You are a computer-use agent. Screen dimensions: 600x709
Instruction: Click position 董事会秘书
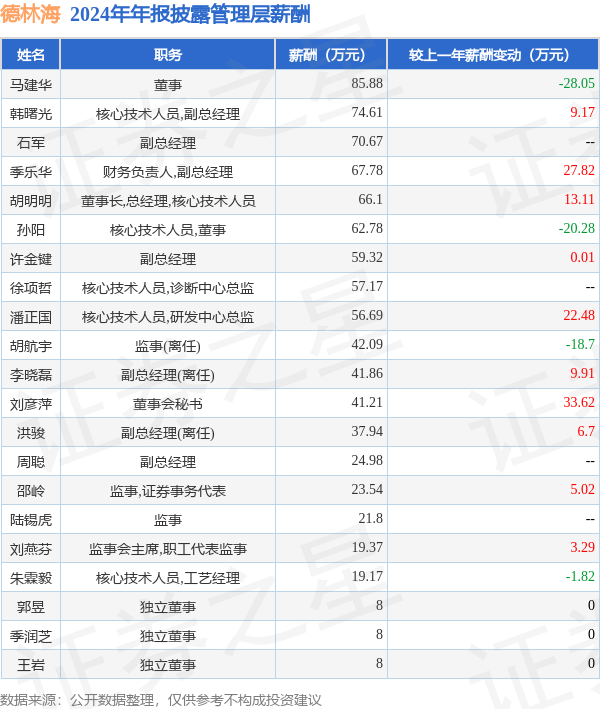click(x=168, y=404)
